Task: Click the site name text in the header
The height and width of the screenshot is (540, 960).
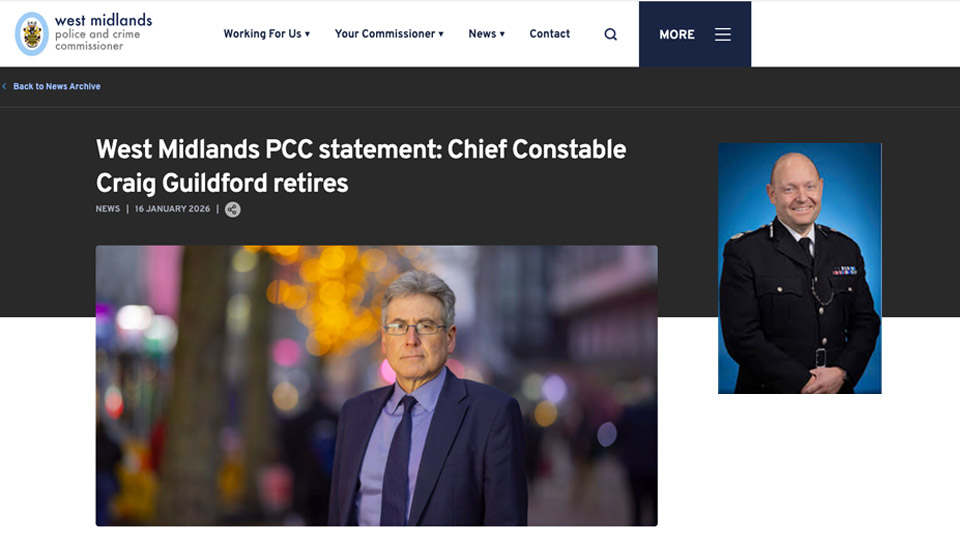Action: [103, 33]
